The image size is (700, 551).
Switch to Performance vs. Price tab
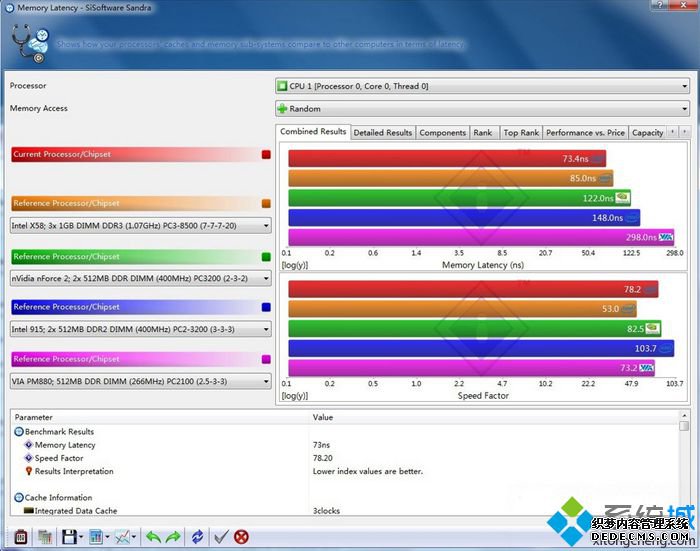[x=585, y=133]
